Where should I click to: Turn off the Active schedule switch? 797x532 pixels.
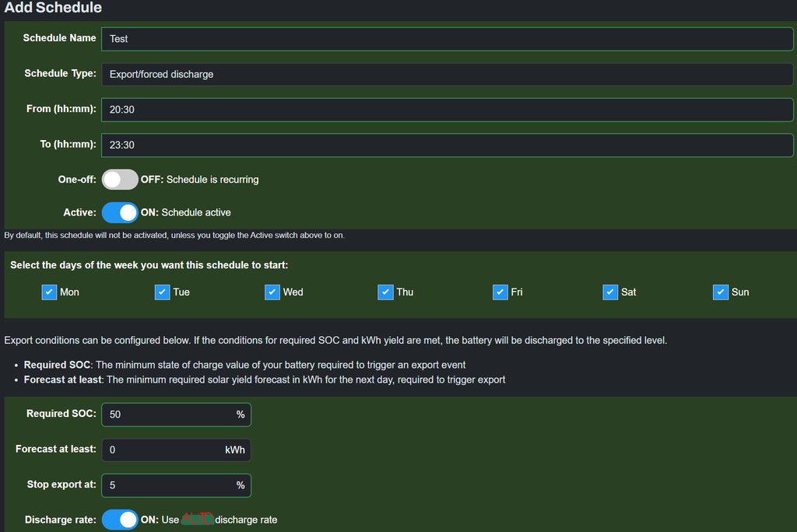coord(120,212)
